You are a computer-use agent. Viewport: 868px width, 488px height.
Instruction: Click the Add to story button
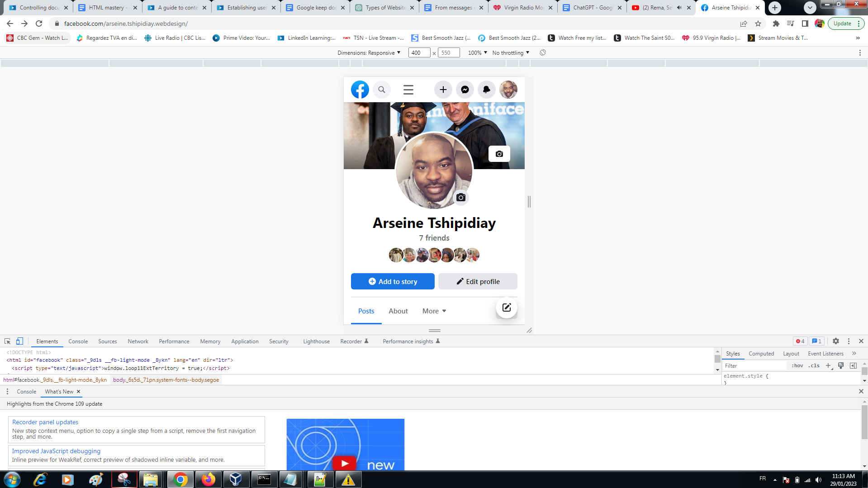point(392,281)
